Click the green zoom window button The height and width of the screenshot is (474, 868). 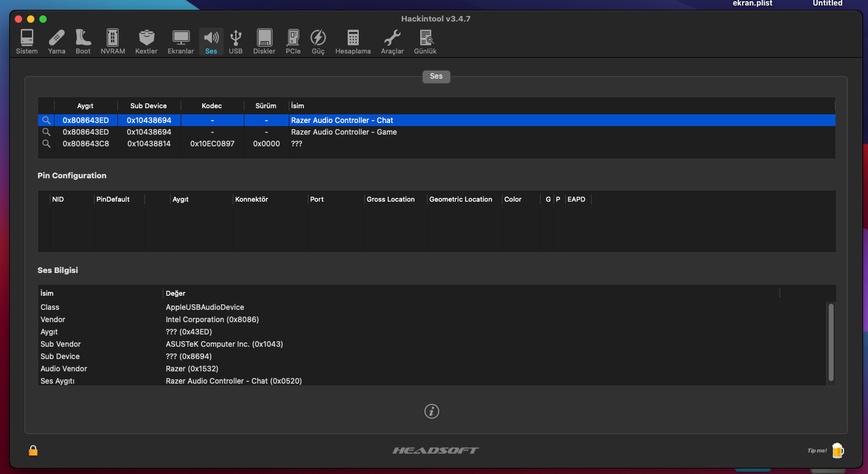click(43, 19)
